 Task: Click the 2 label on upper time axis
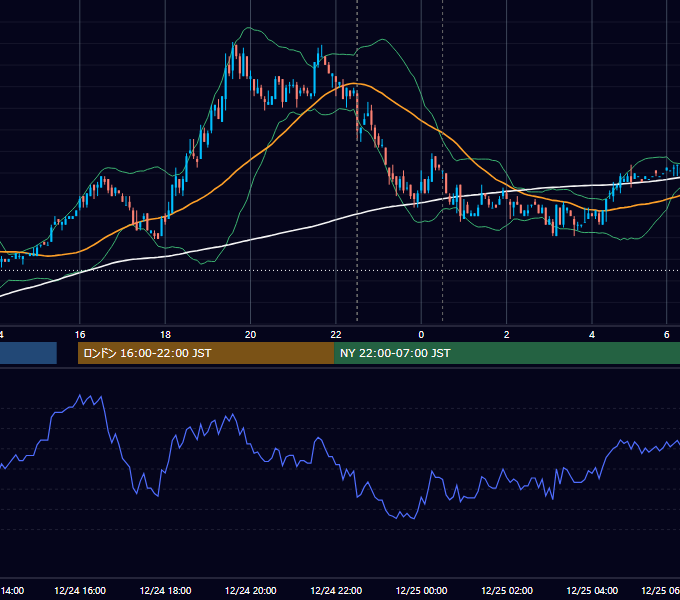(x=507, y=335)
